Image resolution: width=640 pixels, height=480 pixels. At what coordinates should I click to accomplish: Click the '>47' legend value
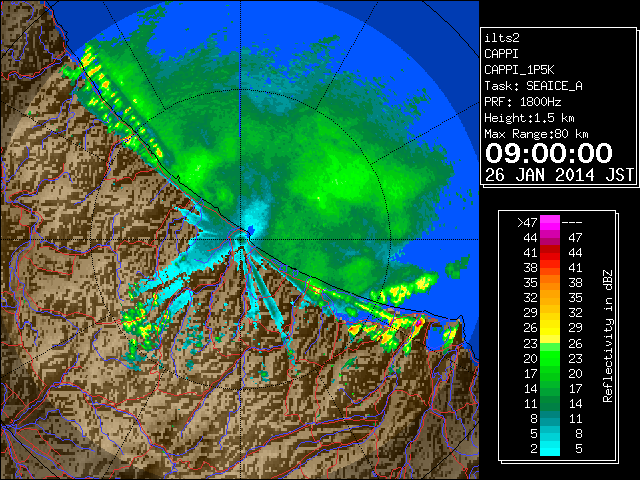[x=527, y=222]
